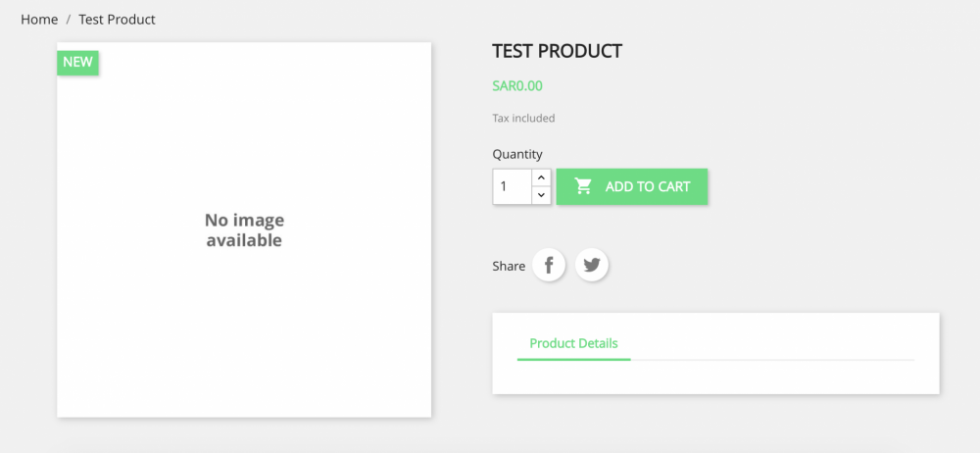Focus the quantity number field

[x=512, y=186]
